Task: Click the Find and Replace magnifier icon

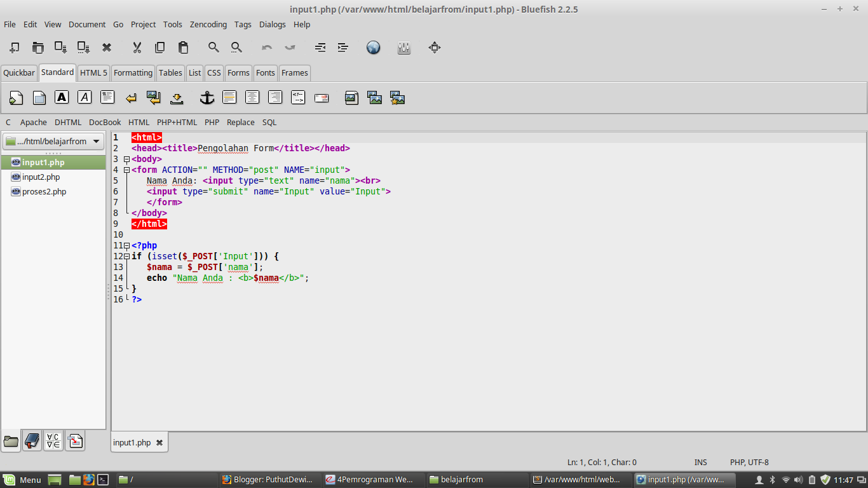Action: pyautogui.click(x=236, y=48)
